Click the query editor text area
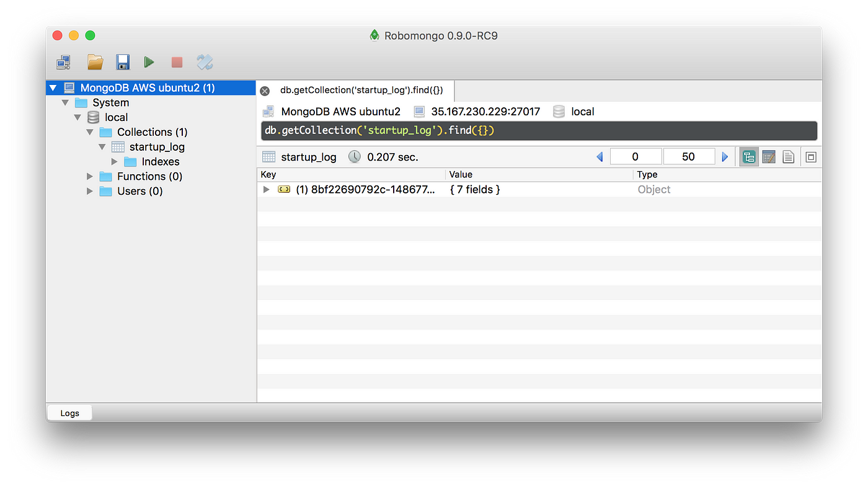868x488 pixels. [x=539, y=131]
